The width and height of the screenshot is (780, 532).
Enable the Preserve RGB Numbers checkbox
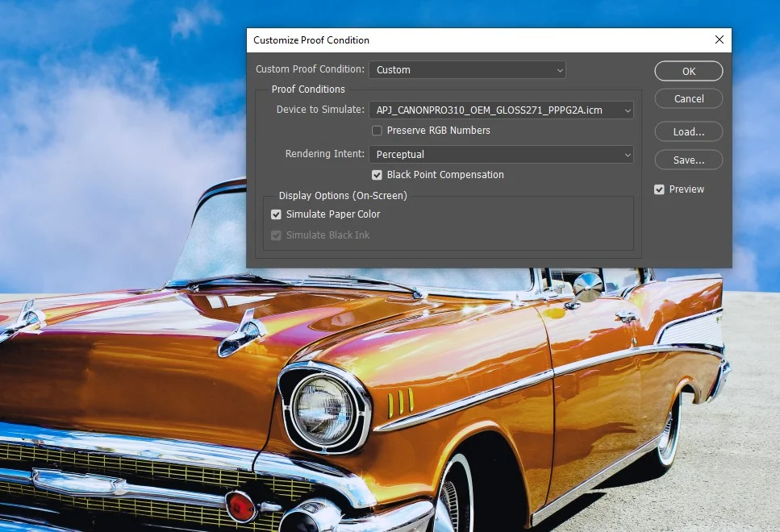[x=377, y=131]
